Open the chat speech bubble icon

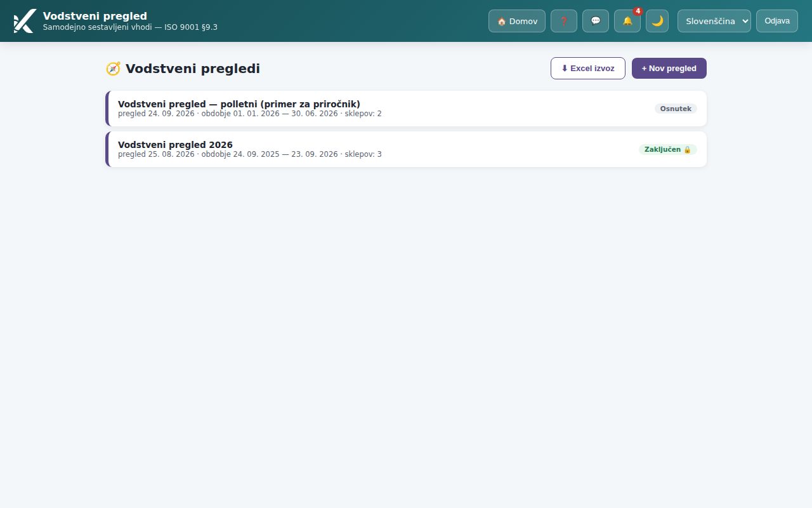tap(596, 21)
